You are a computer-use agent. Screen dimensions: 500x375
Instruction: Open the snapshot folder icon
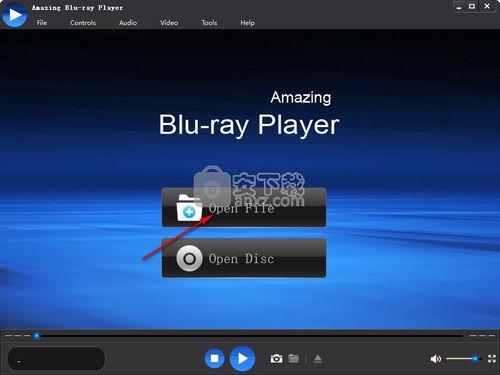tap(294, 358)
